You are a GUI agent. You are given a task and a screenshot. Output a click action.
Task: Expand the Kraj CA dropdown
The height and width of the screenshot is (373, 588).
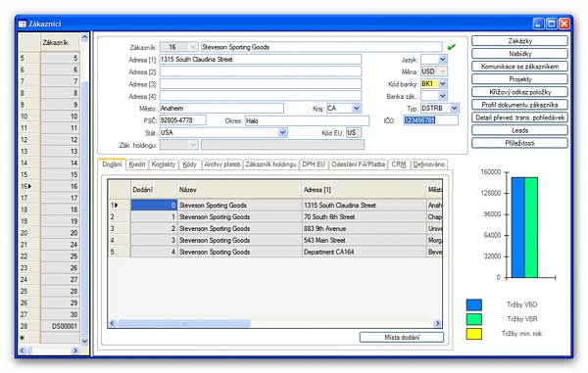(357, 109)
